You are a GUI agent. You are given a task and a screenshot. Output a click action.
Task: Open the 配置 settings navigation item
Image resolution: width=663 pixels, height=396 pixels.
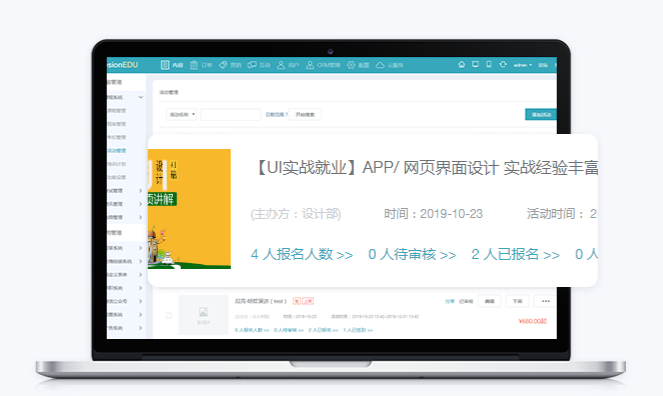click(358, 65)
